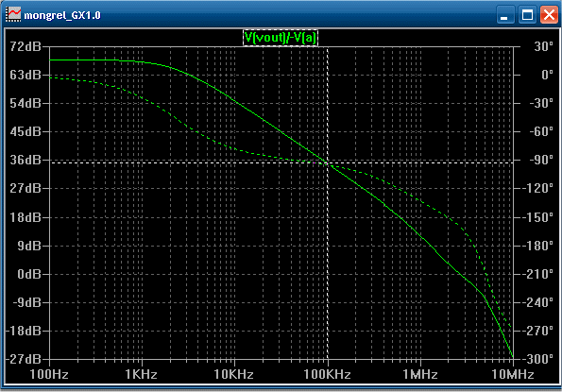The image size is (562, 392).
Task: Click the -9dB magnitude axis label
Action: tap(27, 302)
